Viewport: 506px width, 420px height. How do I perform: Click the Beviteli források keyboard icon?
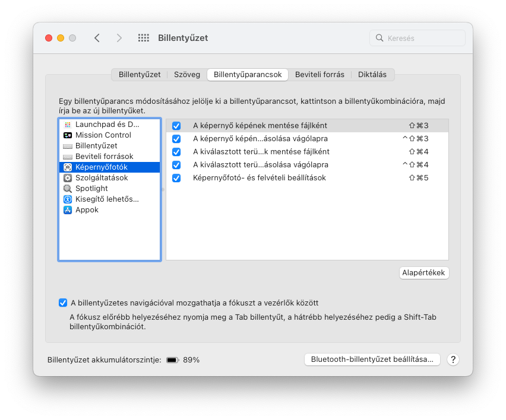(68, 157)
